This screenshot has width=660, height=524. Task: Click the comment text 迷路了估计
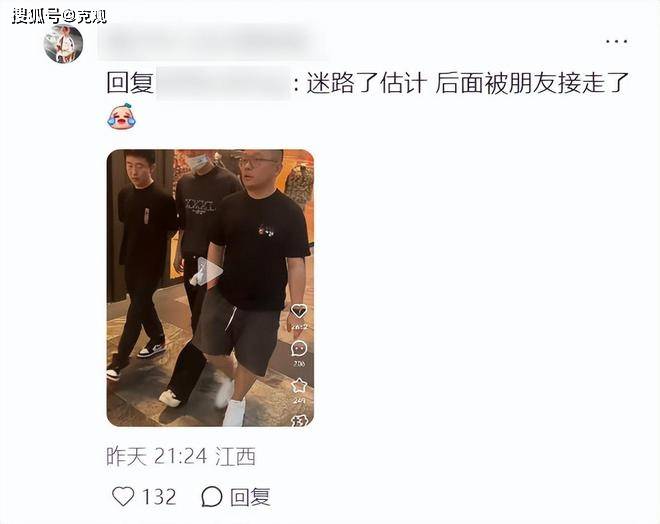pos(366,83)
